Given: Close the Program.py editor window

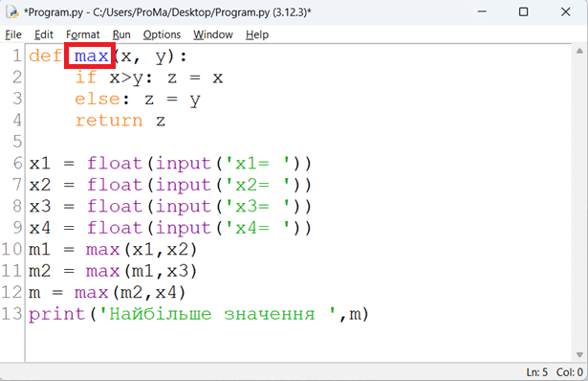Looking at the screenshot, I should [565, 11].
